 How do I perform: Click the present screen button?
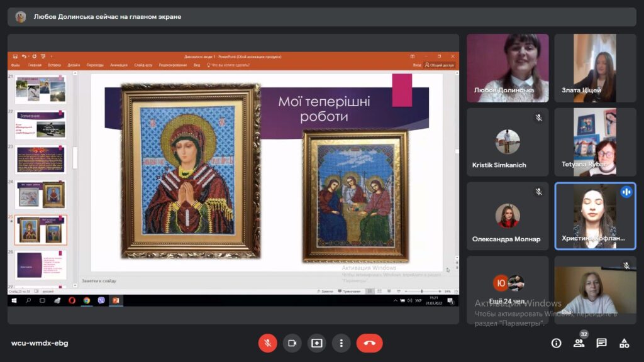(317, 343)
